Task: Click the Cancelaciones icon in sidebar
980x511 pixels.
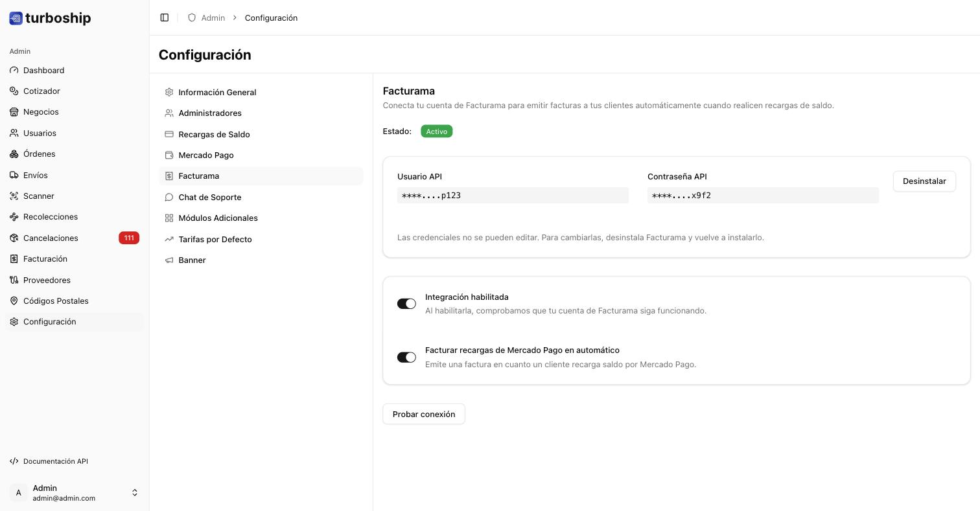Action: pyautogui.click(x=14, y=238)
